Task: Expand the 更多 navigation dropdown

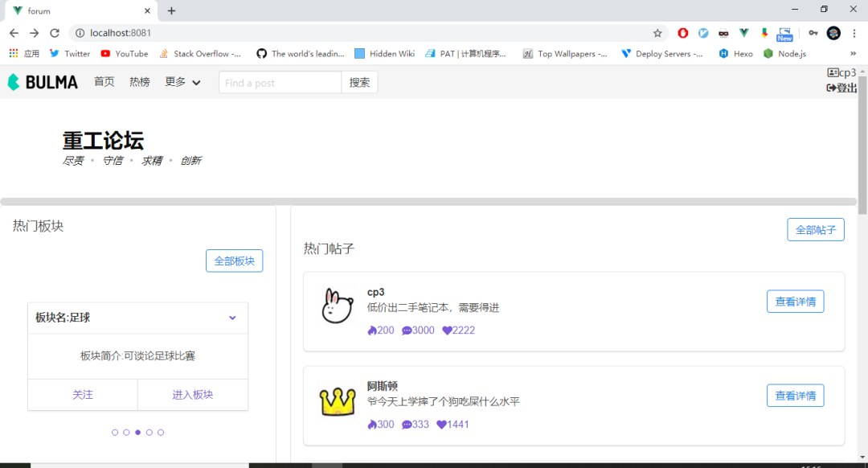Action: [x=182, y=81]
